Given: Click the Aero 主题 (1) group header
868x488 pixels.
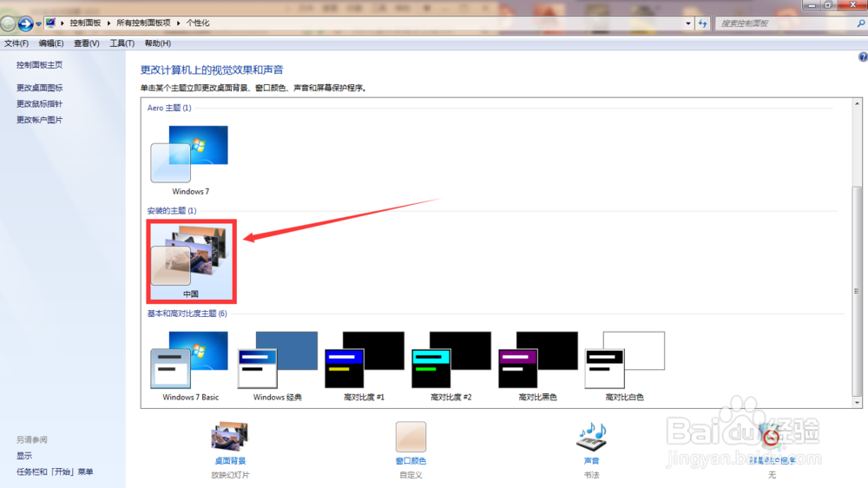Looking at the screenshot, I should (169, 108).
